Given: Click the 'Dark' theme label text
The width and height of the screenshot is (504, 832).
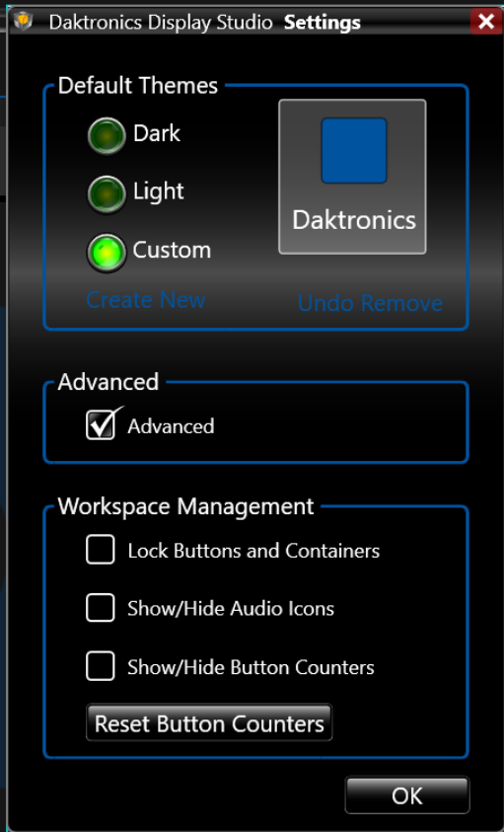Looking at the screenshot, I should [157, 133].
